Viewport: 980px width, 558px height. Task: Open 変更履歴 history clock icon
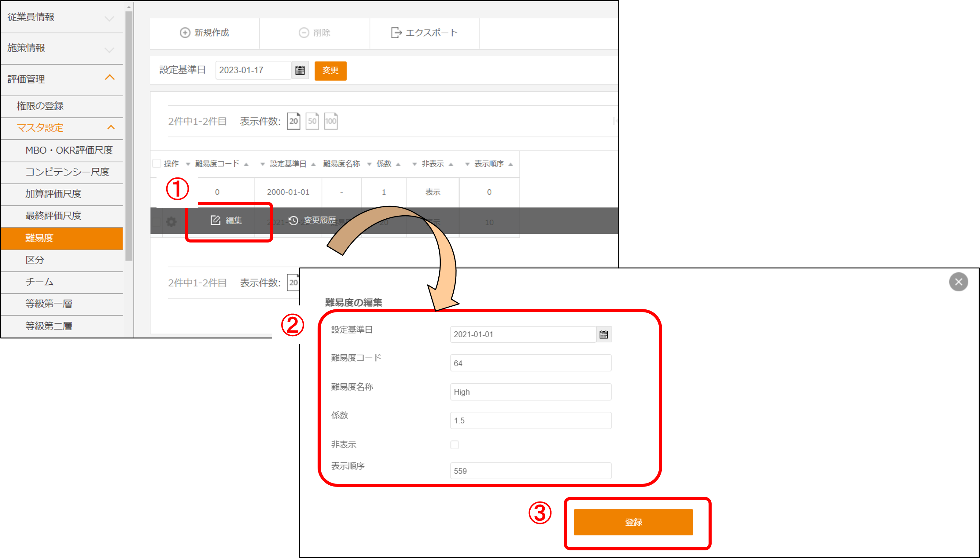(x=293, y=221)
